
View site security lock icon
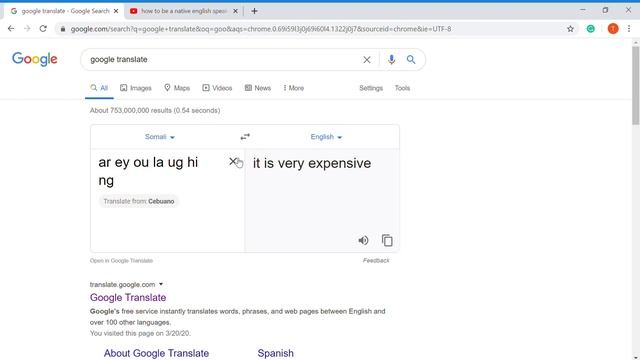point(62,29)
